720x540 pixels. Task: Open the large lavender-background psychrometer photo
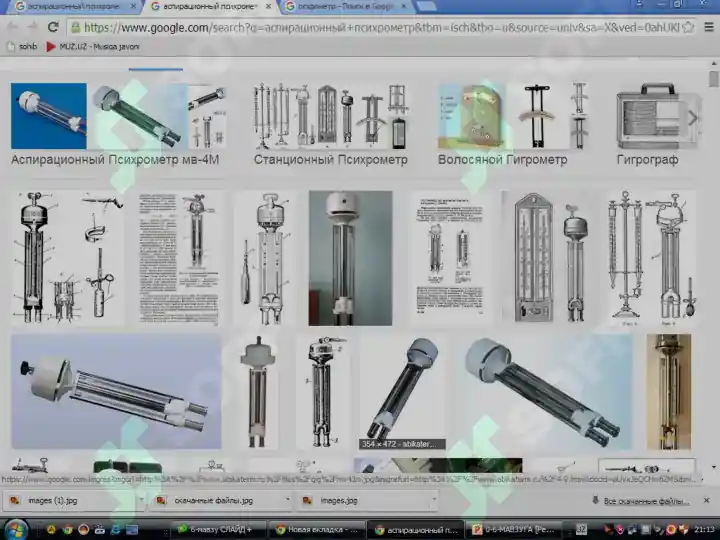[116, 391]
